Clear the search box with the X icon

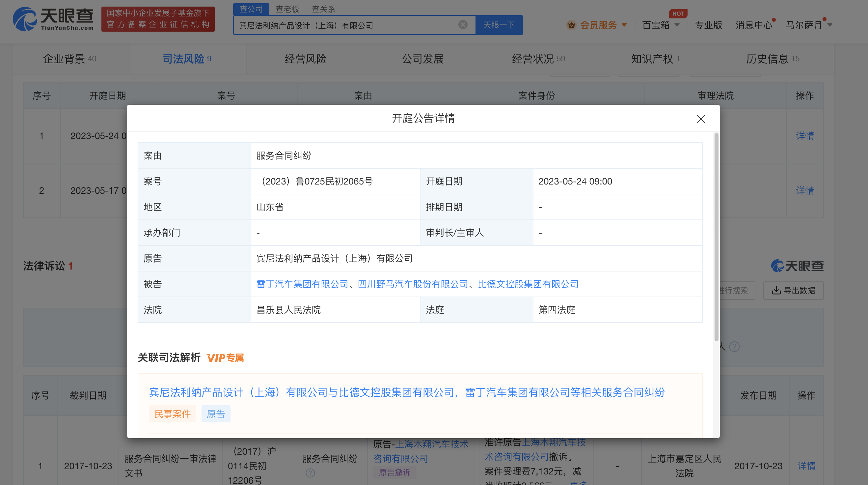[463, 25]
